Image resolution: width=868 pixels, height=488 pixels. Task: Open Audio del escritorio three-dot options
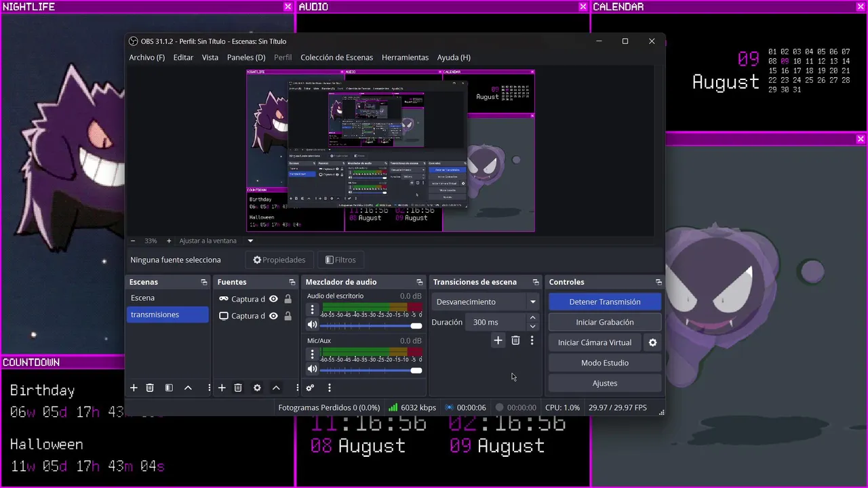coord(312,310)
